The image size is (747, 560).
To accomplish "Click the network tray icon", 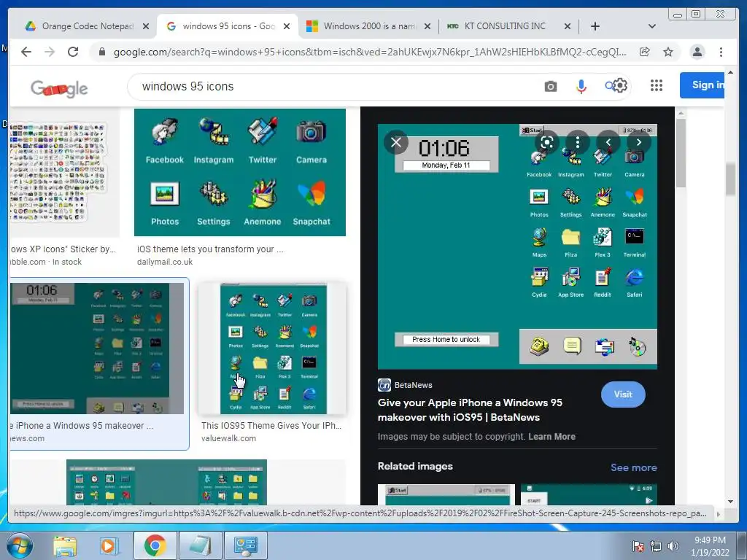I will (x=656, y=546).
